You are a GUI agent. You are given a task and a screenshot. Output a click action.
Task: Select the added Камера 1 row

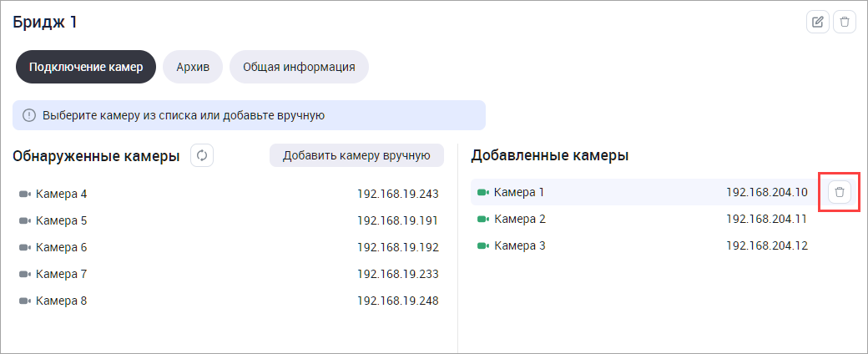pyautogui.click(x=584, y=192)
